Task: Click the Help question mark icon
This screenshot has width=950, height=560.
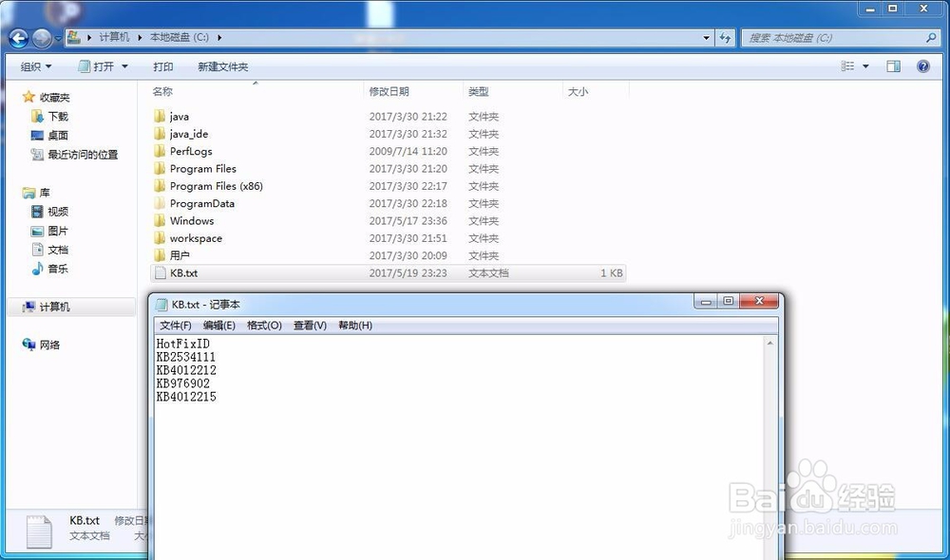Action: click(x=921, y=66)
